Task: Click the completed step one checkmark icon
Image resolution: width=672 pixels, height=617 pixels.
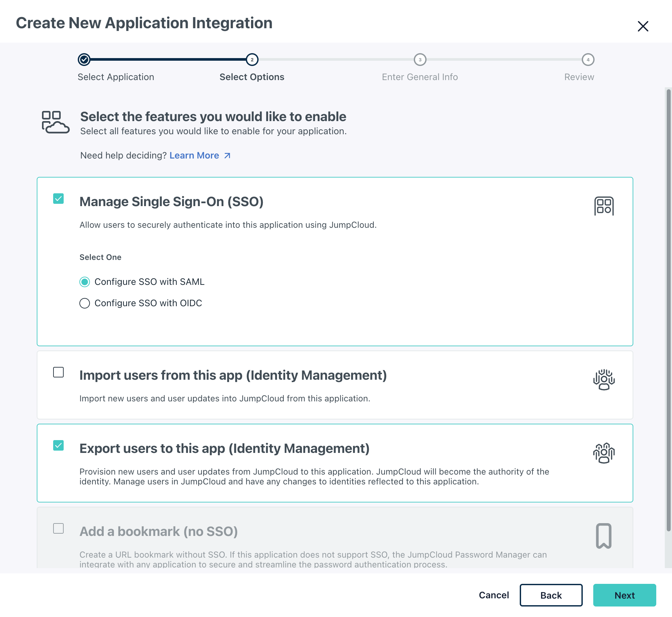Action: point(84,60)
